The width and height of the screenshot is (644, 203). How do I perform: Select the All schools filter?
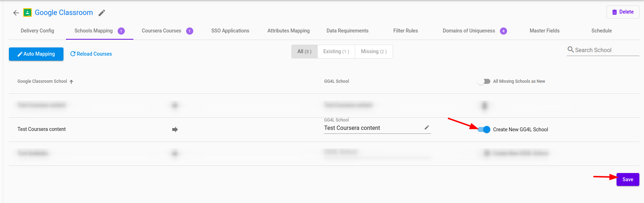point(304,51)
